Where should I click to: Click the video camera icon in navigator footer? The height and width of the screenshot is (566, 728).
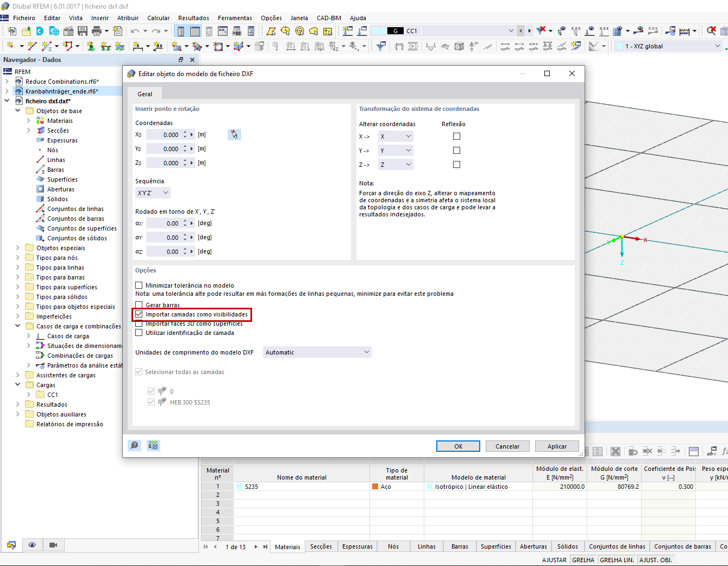[x=53, y=545]
